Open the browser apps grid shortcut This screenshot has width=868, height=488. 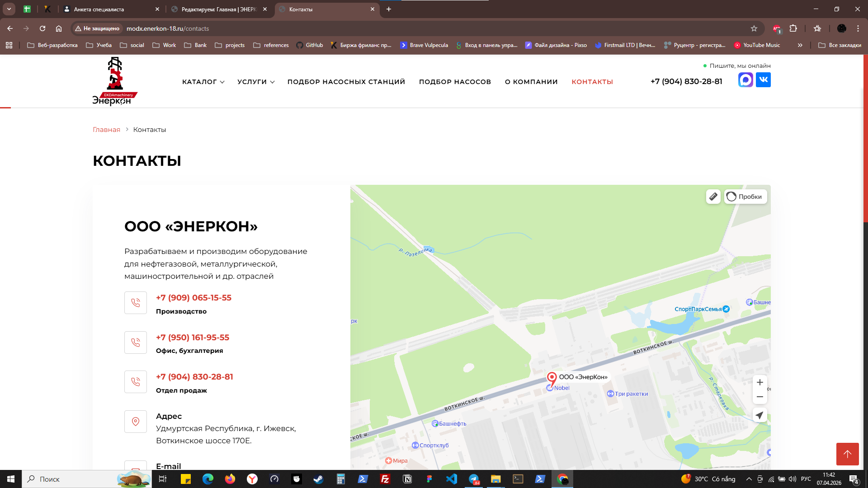[9, 45]
